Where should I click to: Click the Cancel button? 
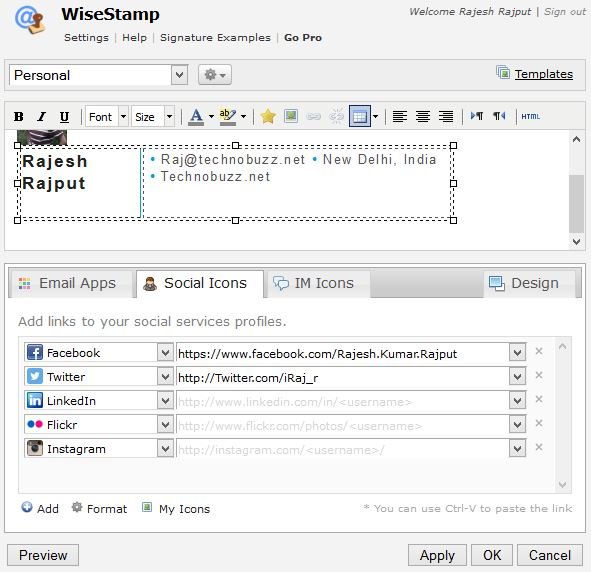550,555
